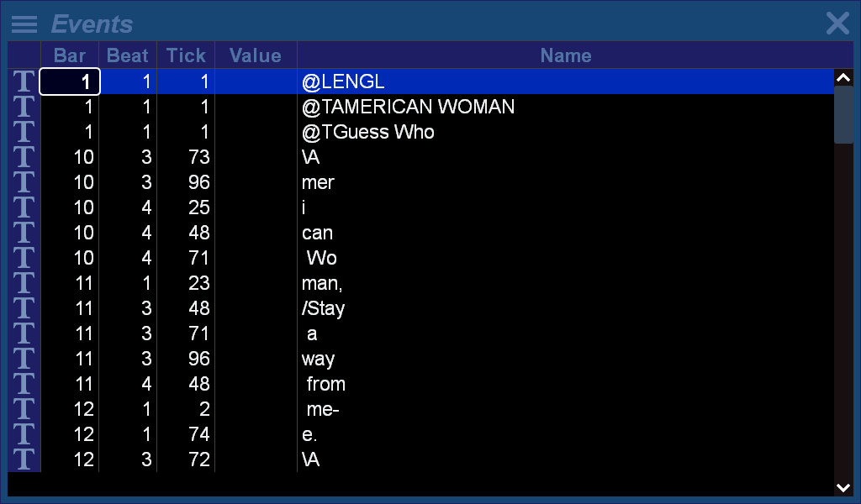Click the text icon beside @TAMERICAN WOMAN

click(24, 107)
